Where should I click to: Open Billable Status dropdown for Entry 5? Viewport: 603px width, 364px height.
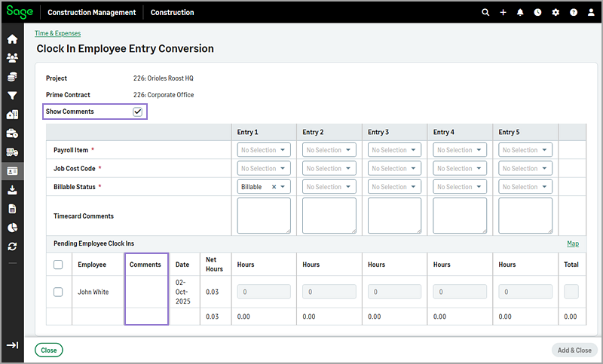(x=525, y=187)
